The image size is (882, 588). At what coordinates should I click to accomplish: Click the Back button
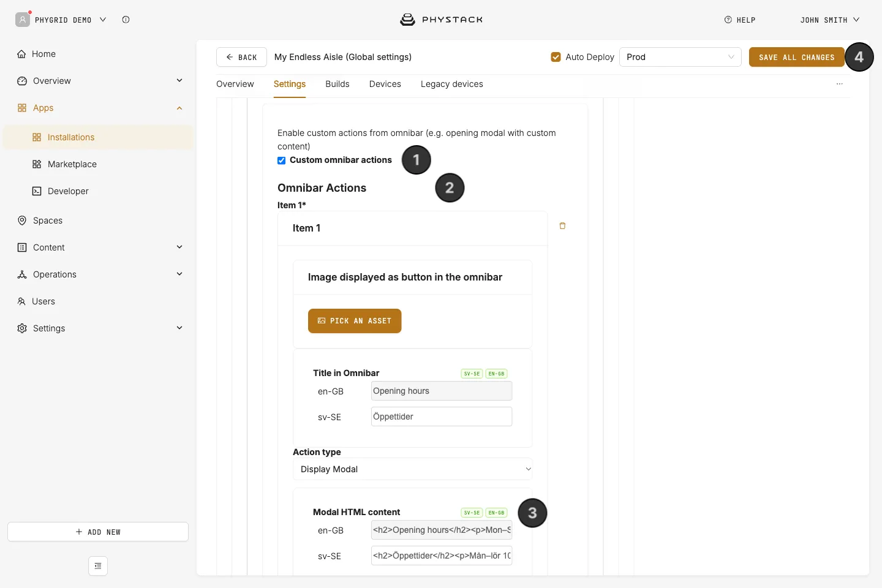pos(241,57)
